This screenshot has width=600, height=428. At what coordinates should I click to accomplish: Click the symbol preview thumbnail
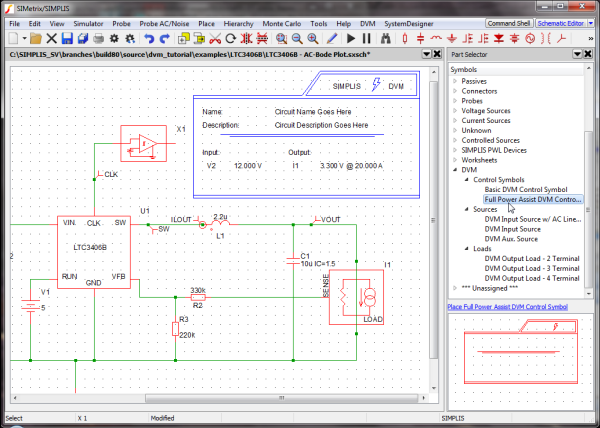(x=521, y=357)
